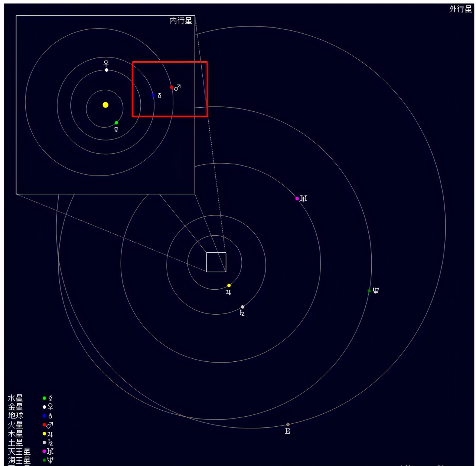The width and height of the screenshot is (476, 466).
Task: Click the yellow legend dot next to 木星
Action: (44, 434)
